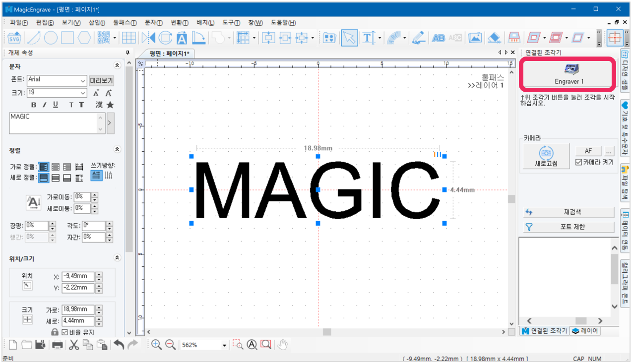Expand the MAGIC text box arrow
Image resolution: width=632 pixels, height=364 pixels.
pyautogui.click(x=110, y=123)
